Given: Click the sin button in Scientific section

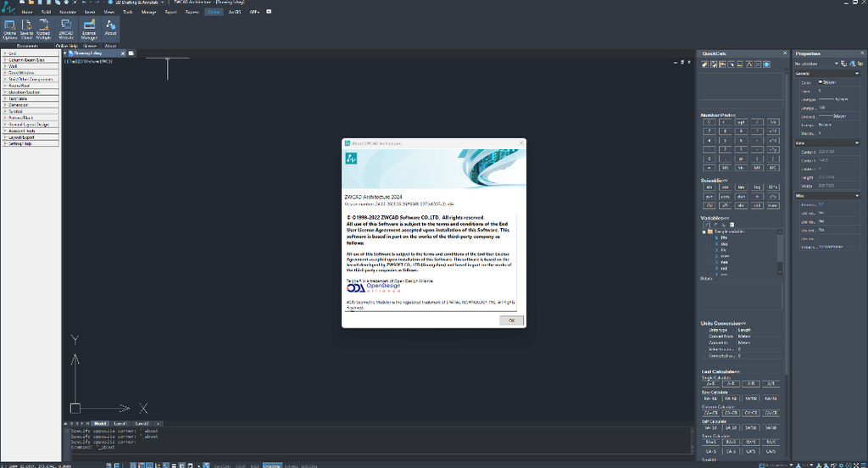Looking at the screenshot, I should (709, 187).
